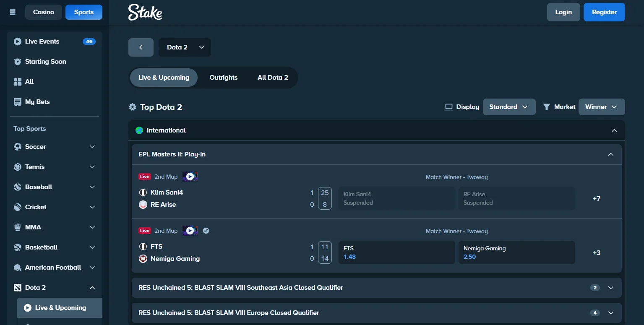Click the International globe icon

point(139,130)
